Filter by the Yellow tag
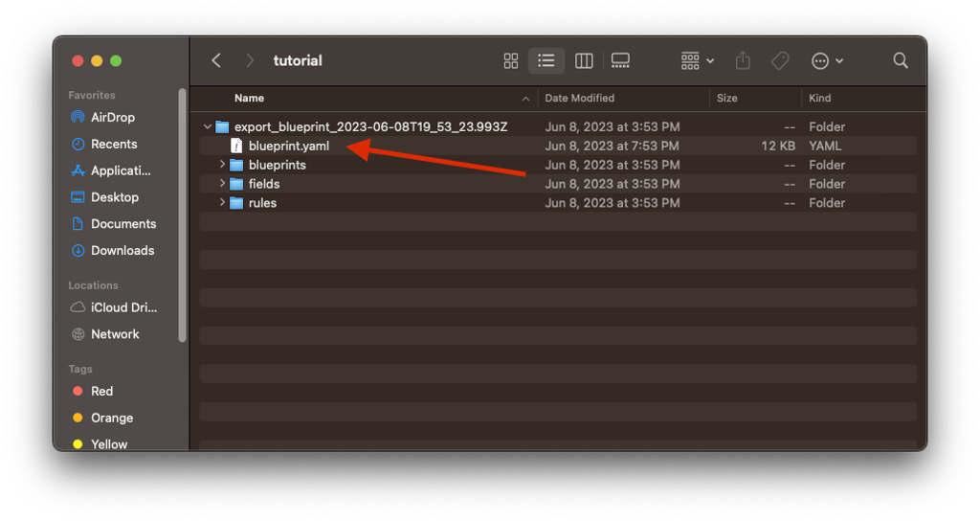This screenshot has width=980, height=521. tap(109, 444)
